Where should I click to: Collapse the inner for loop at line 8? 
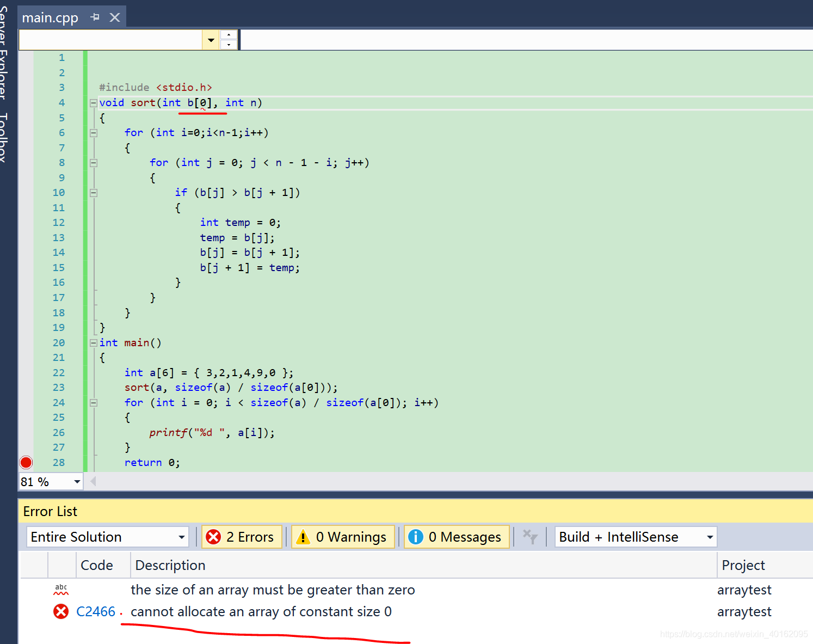pyautogui.click(x=94, y=163)
